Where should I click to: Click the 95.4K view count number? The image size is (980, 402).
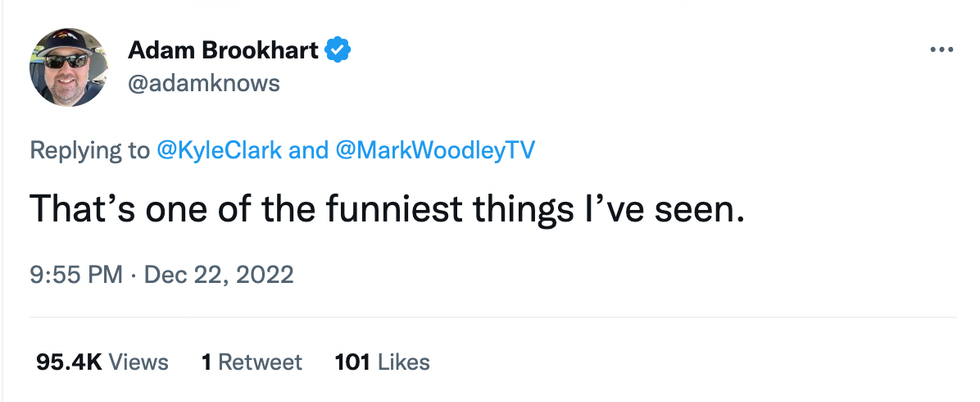(68, 362)
